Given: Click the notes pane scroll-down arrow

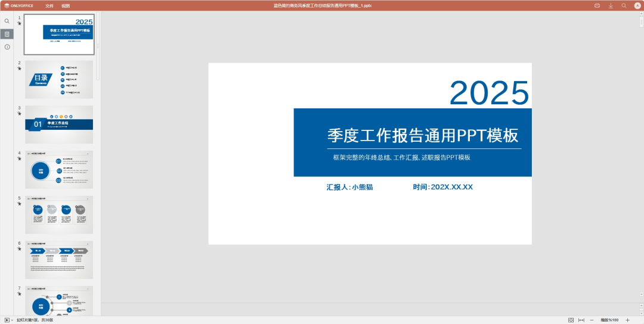Looking at the screenshot, I should (641, 313).
